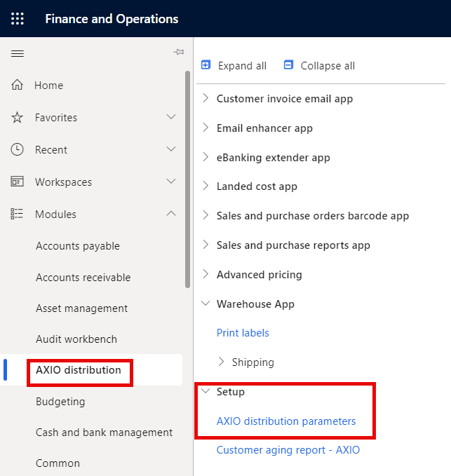Viewport: 451px width, 476px height.
Task: Expand the Landed cost app group
Action: [206, 186]
